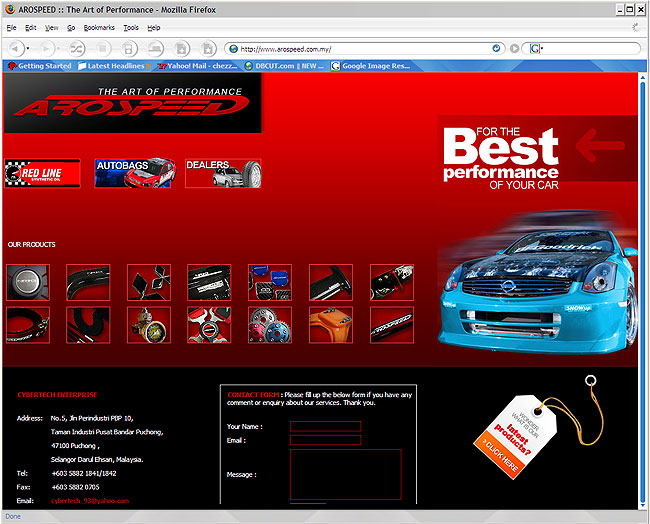Viewport: 650px width, 524px height.
Task: Click inside the Message text area
Action: coord(345,473)
